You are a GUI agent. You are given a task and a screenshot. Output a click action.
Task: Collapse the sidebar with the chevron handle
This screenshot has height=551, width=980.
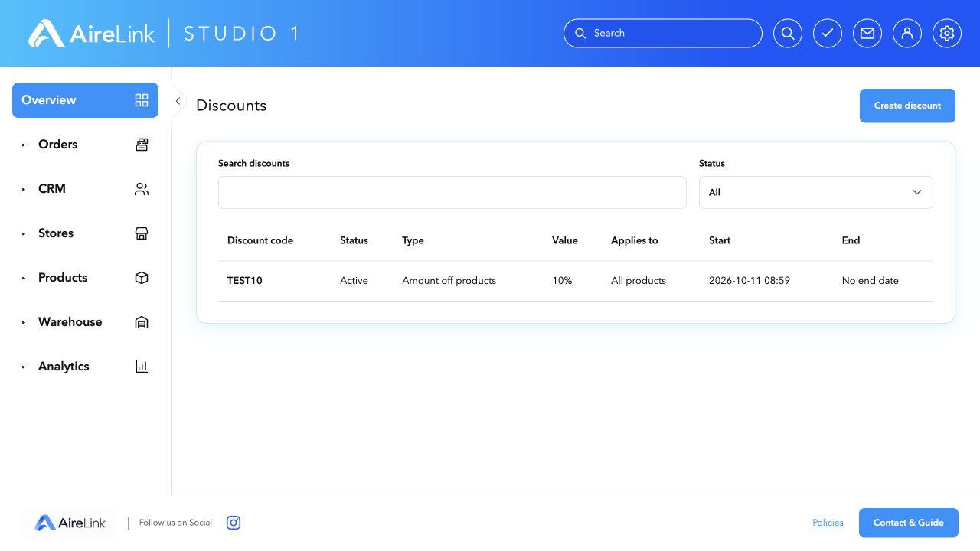178,101
